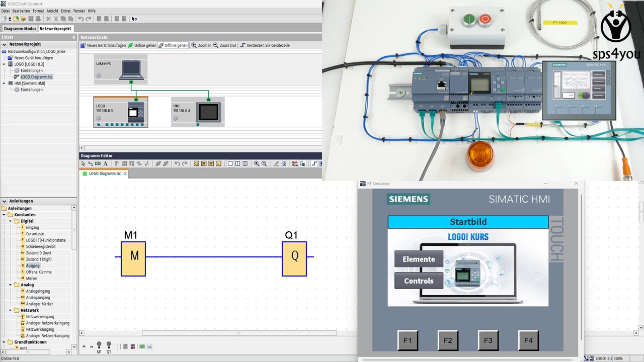Click the HMI device at 192.168.0.4
Image resolution: width=644 pixels, height=362 pixels.
[x=198, y=112]
